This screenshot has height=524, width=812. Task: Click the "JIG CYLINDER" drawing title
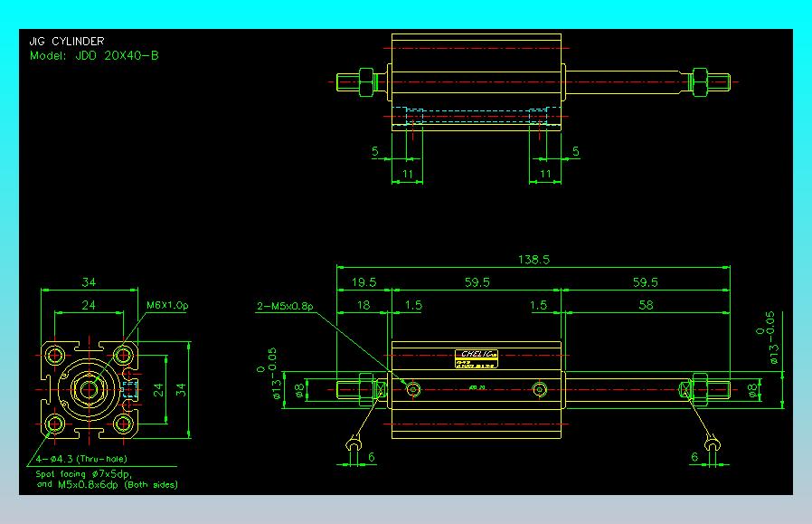(67, 42)
